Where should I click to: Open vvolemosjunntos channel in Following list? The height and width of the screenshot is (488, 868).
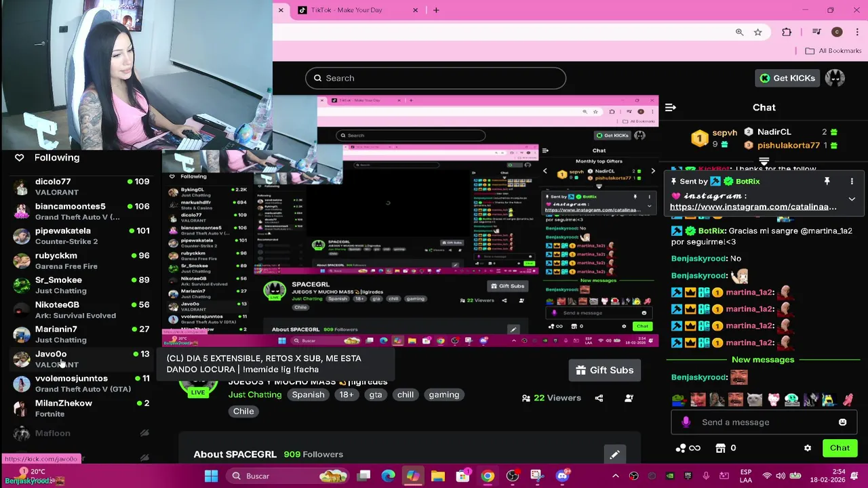point(81,384)
